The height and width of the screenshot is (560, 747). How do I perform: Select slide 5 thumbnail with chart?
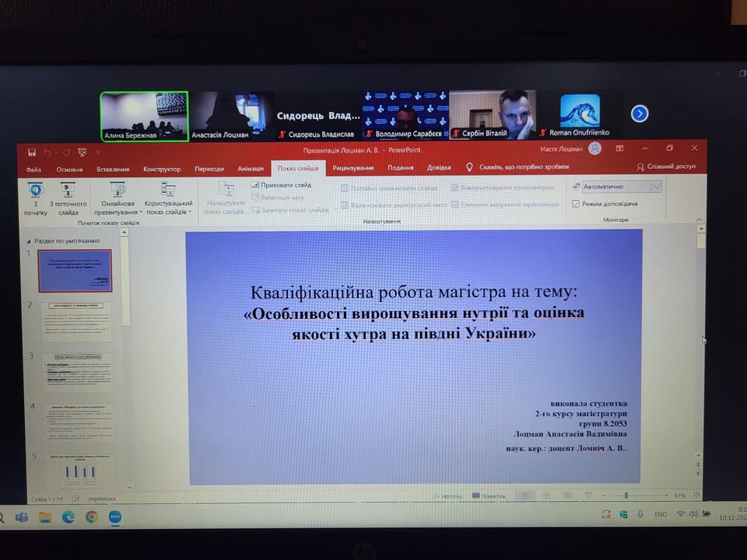click(x=80, y=471)
